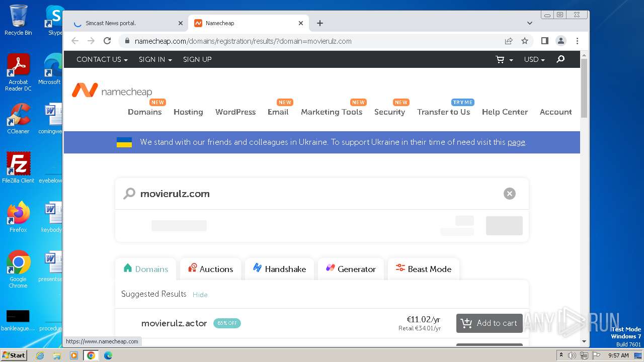This screenshot has height=362, width=644.
Task: Open Internet Explorer in taskbar
Action: coord(40,355)
